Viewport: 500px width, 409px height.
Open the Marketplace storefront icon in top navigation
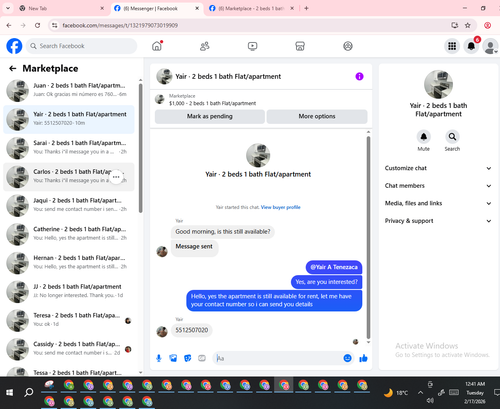[x=300, y=46]
